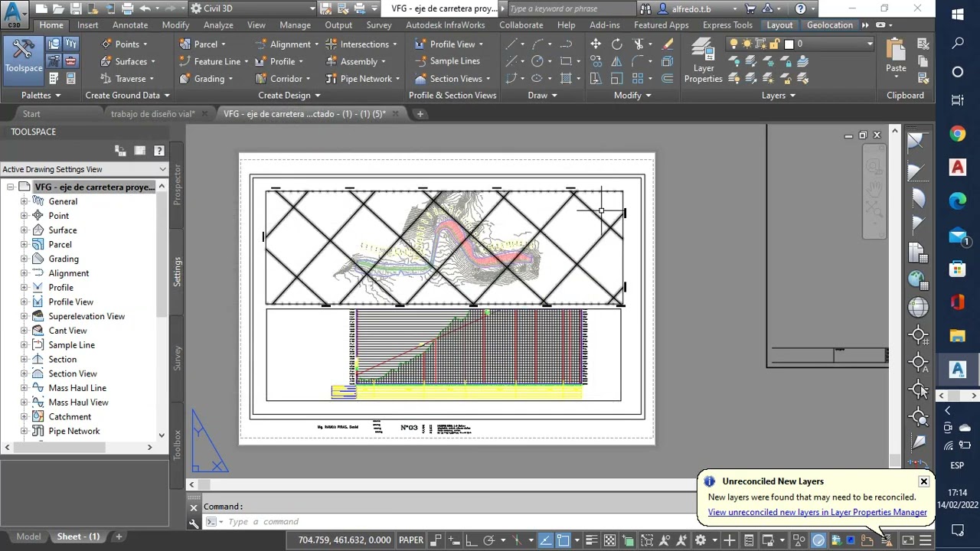The height and width of the screenshot is (551, 980).
Task: Switch to trabajo de diseño vial drawing tab
Action: click(x=152, y=114)
